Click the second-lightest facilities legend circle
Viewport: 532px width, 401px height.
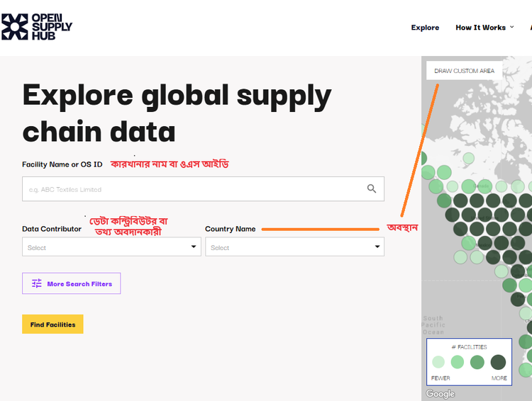point(458,362)
